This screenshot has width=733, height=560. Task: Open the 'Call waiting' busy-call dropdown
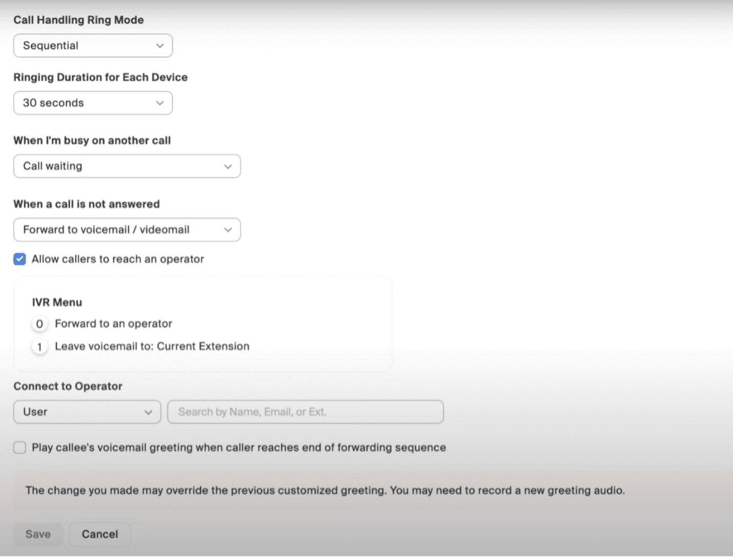click(x=127, y=166)
